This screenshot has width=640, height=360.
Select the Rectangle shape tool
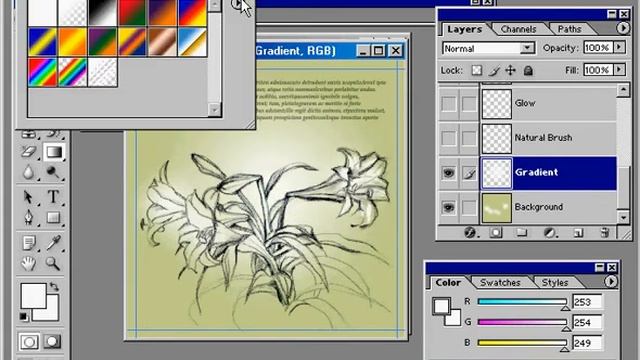(x=53, y=218)
